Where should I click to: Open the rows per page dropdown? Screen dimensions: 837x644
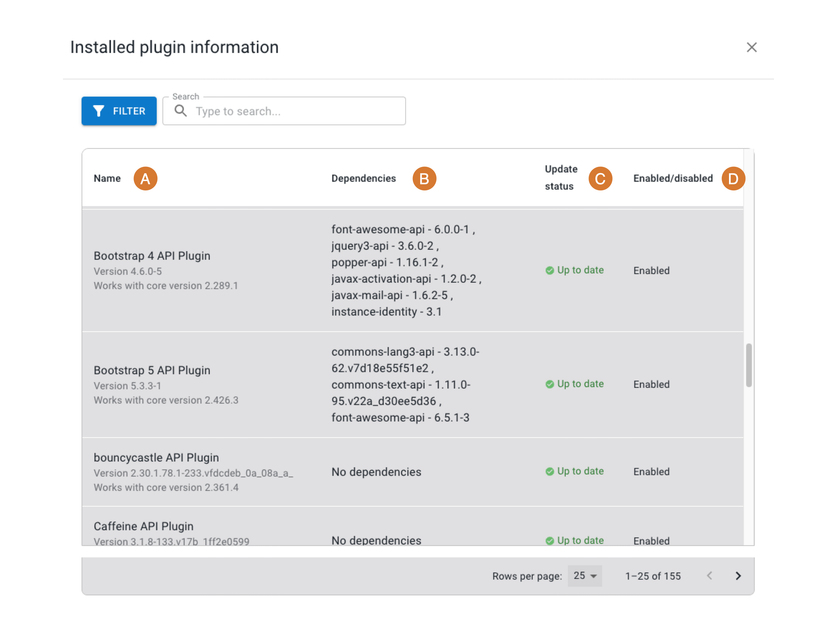point(584,576)
